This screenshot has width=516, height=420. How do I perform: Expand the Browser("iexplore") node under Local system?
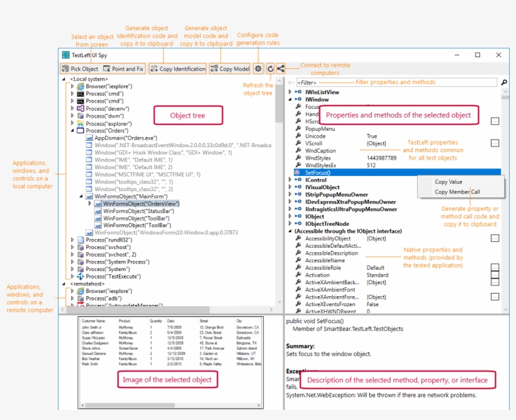pyautogui.click(x=72, y=87)
